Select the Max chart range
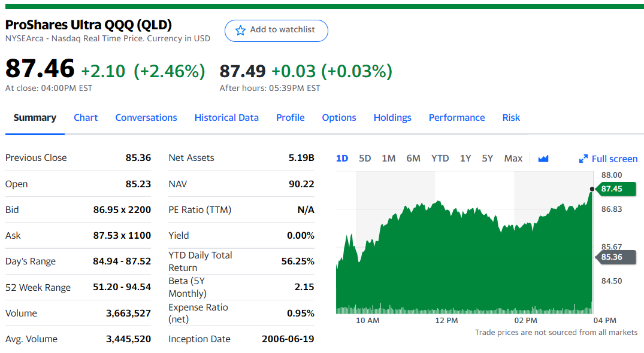 pyautogui.click(x=513, y=159)
